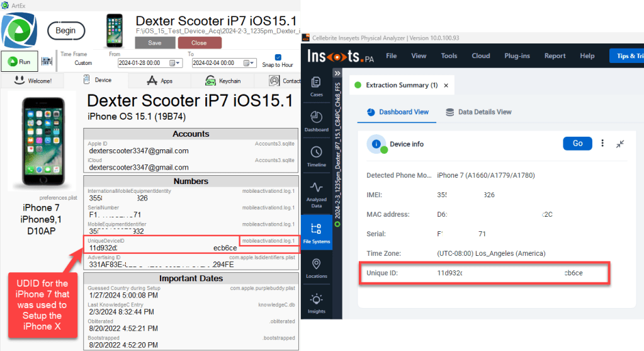Click the barcode icon next to Run

point(47,62)
